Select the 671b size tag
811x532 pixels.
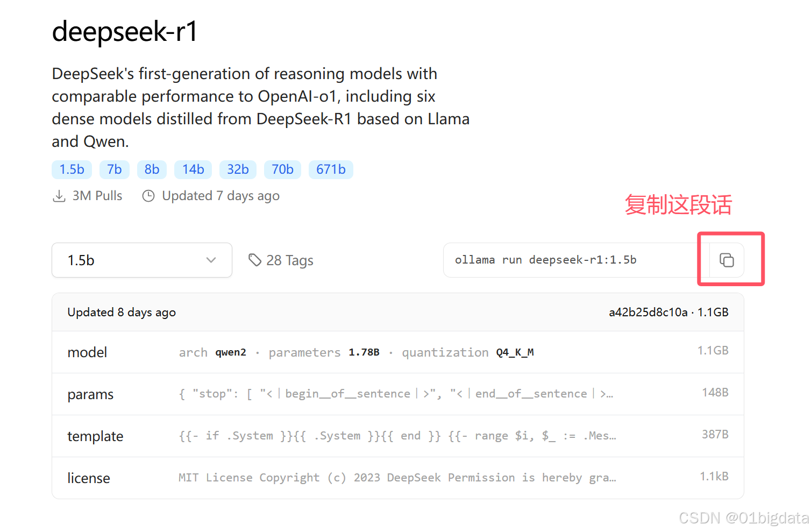(331, 169)
